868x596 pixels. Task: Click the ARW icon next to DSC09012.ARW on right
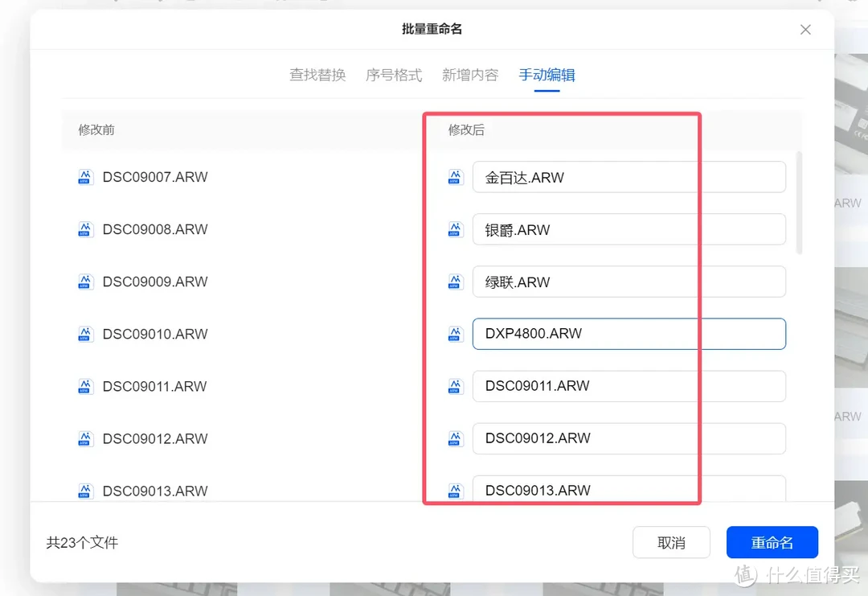pos(455,438)
